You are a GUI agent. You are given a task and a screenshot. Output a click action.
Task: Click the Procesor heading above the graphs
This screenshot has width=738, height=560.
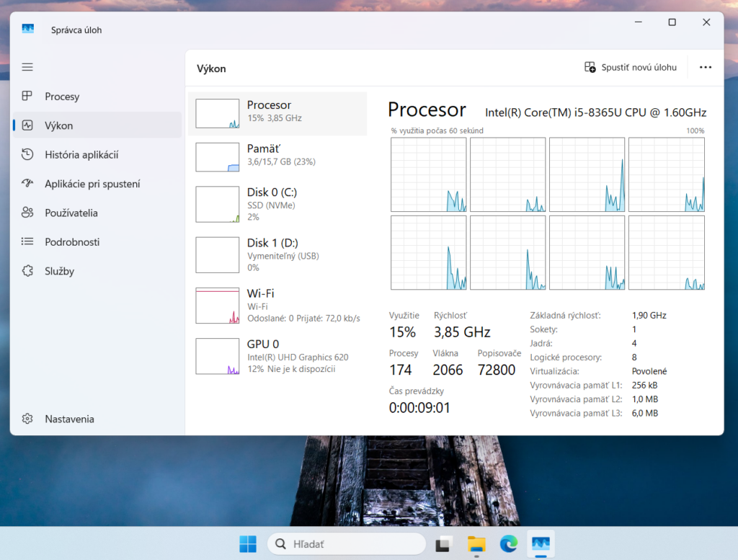click(427, 110)
